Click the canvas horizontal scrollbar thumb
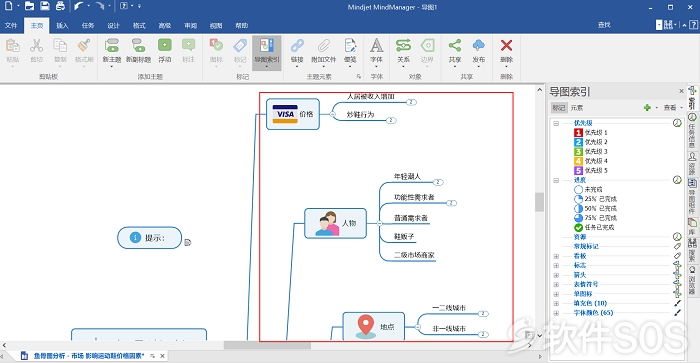 (x=267, y=345)
